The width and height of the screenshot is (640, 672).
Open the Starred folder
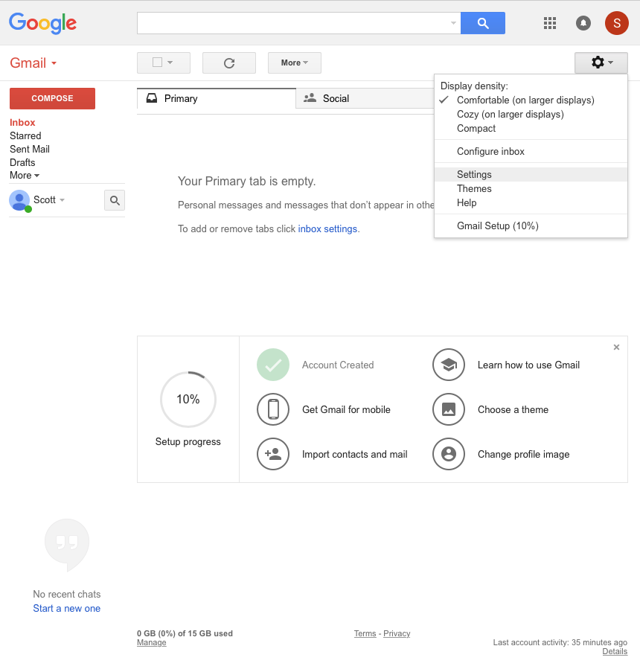25,136
